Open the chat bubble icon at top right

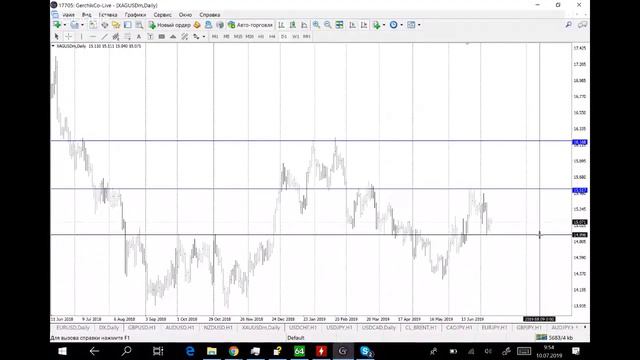(x=582, y=25)
